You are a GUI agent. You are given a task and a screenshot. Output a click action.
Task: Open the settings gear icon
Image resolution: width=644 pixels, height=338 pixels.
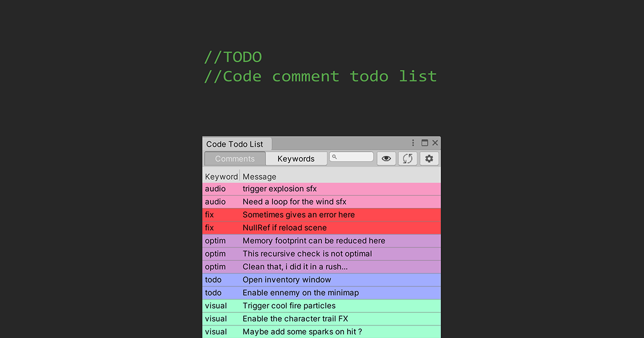click(429, 158)
